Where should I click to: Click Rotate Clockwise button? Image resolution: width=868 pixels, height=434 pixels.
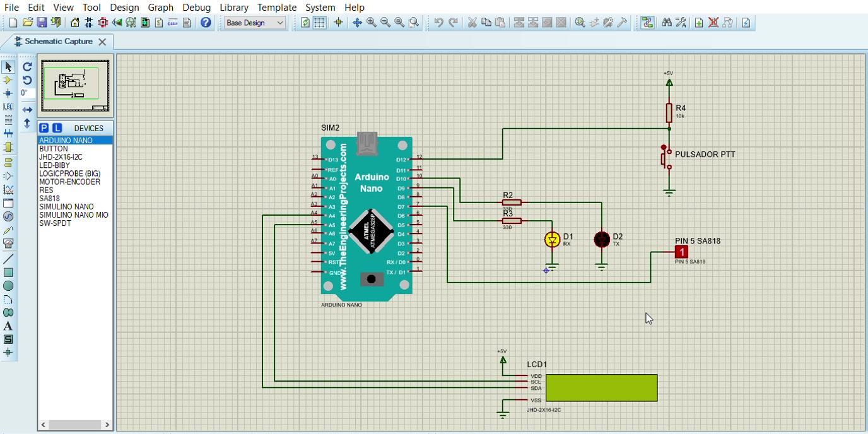pyautogui.click(x=27, y=67)
